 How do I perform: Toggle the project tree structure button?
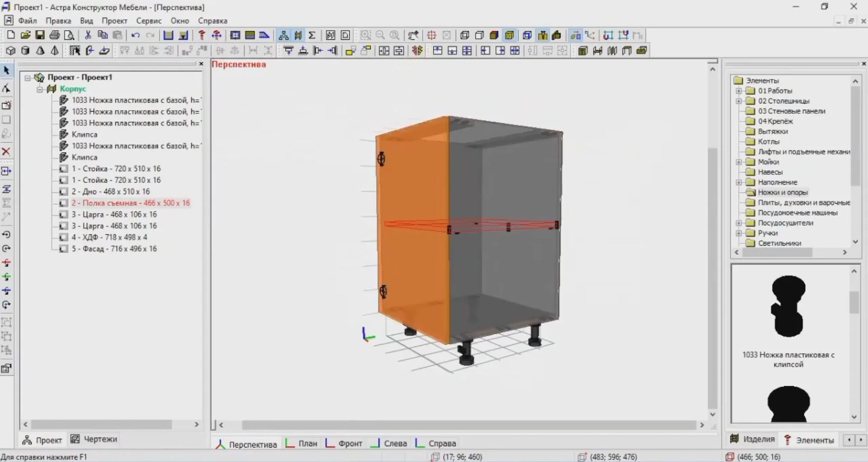coord(283,35)
